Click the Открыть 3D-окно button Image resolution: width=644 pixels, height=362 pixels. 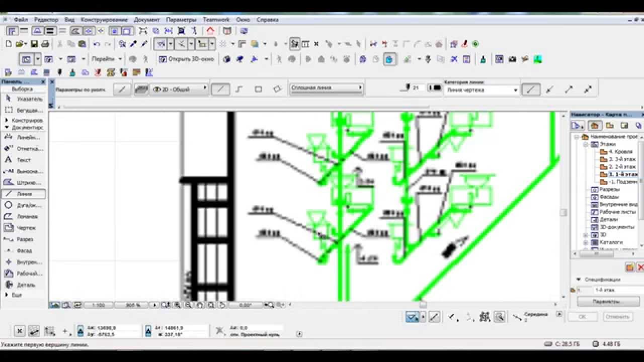coord(187,59)
